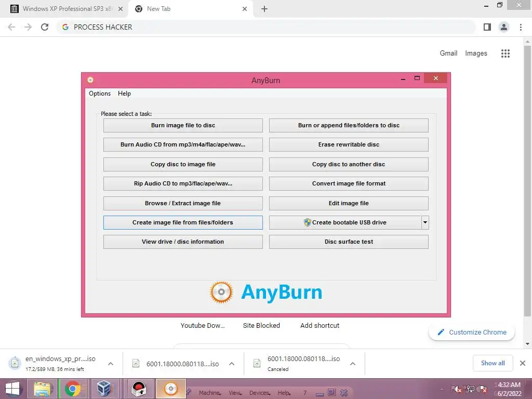Toggle the Chrome side panel icon

487,27
